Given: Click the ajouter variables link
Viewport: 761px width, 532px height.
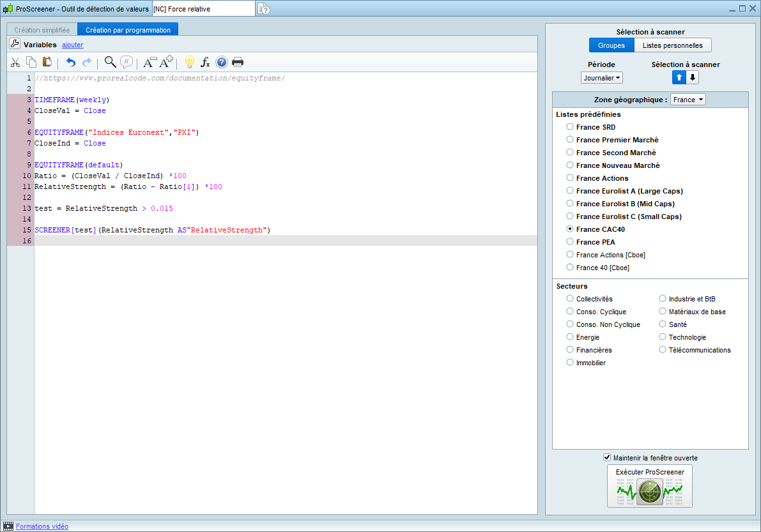Looking at the screenshot, I should [x=72, y=45].
